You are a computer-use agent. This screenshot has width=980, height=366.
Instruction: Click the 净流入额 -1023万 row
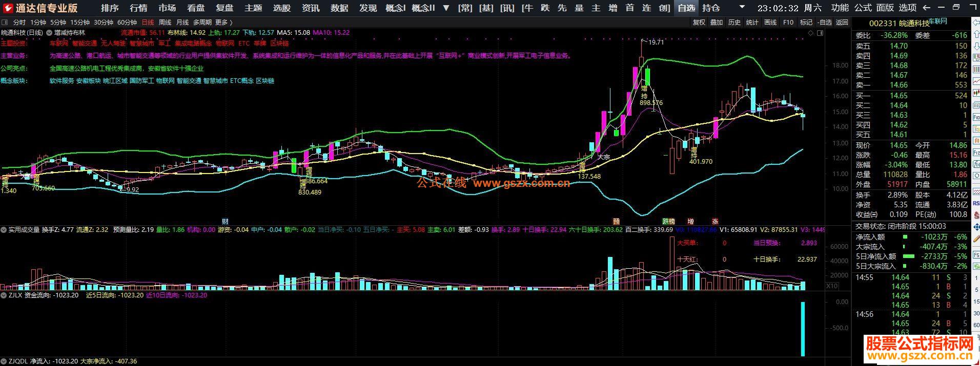point(911,237)
